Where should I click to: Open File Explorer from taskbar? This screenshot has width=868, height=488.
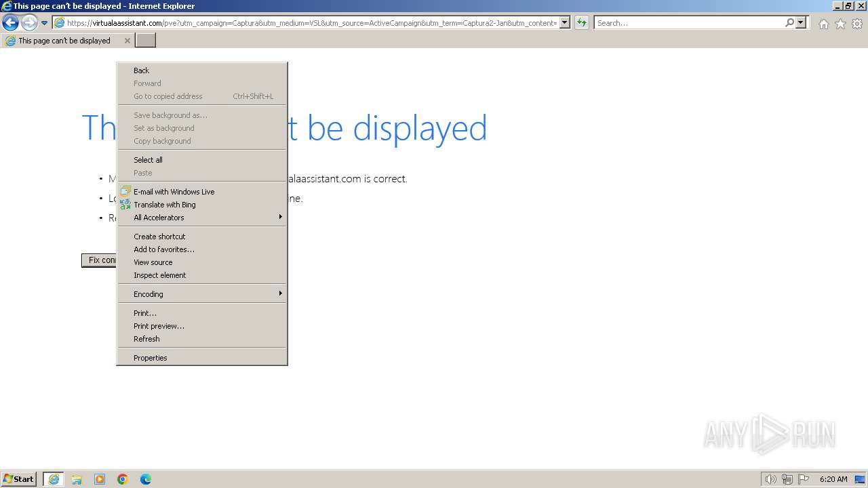coord(77,479)
